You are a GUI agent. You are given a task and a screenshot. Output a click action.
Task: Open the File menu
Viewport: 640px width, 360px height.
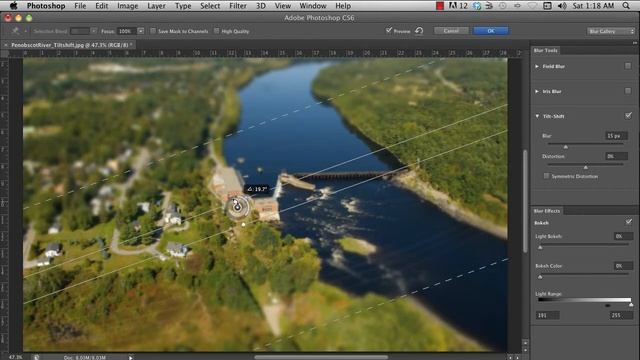(80, 6)
